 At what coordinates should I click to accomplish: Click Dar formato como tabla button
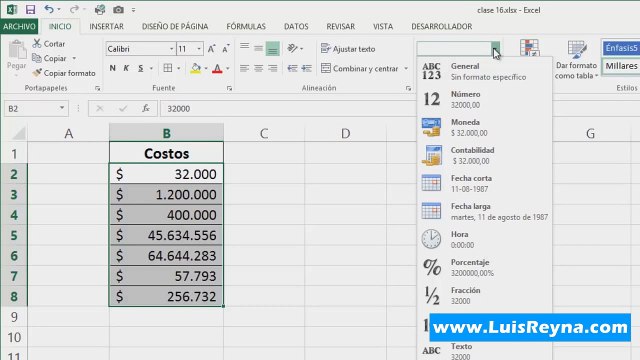(x=576, y=60)
